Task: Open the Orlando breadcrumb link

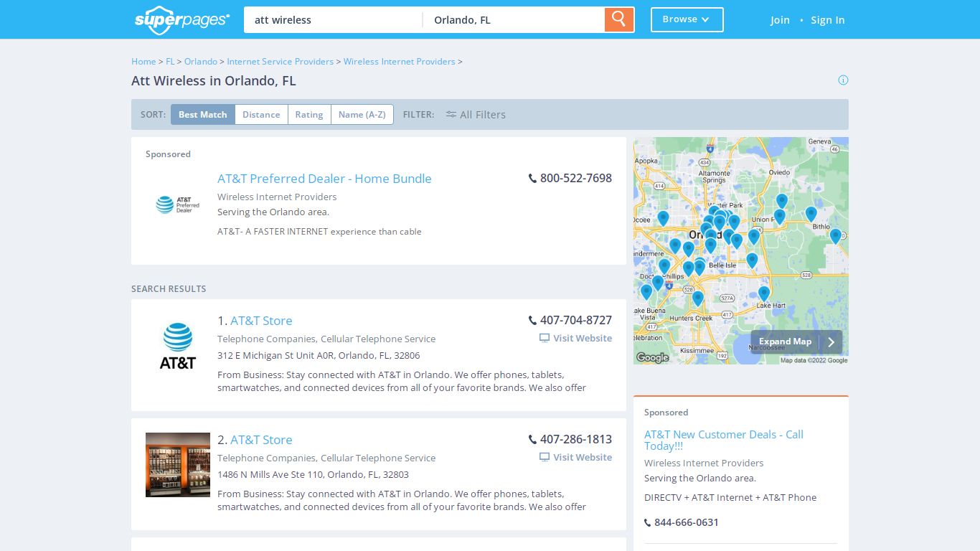Action: (201, 62)
